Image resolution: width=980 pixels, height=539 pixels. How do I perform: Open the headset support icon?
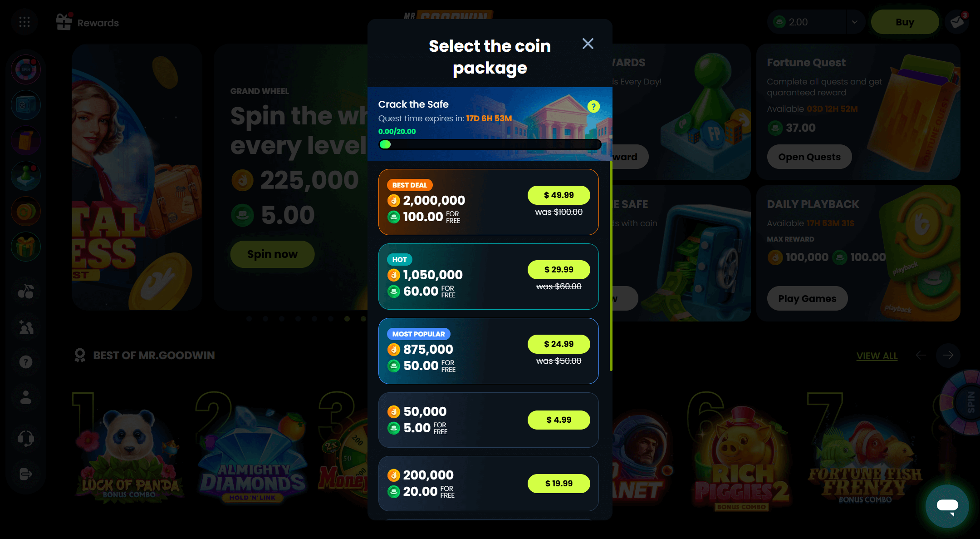click(x=26, y=438)
